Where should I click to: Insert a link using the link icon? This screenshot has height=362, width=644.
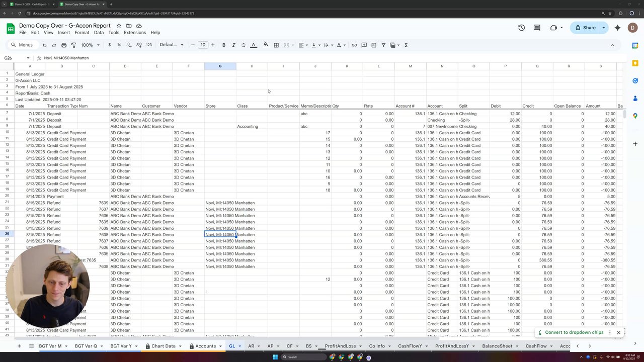pos(354,45)
